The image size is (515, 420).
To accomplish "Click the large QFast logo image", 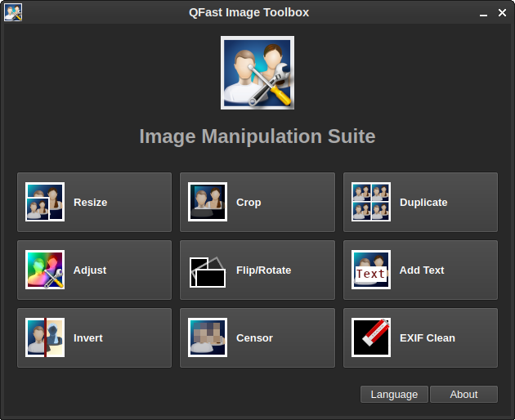I will click(x=257, y=73).
